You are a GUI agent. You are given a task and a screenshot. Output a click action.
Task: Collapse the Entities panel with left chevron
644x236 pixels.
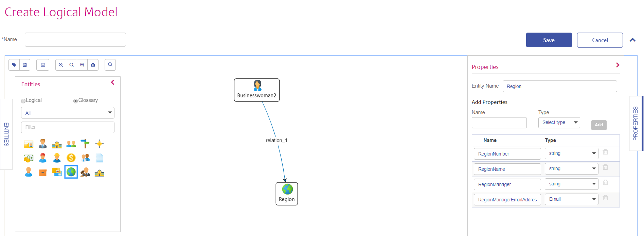click(x=113, y=83)
